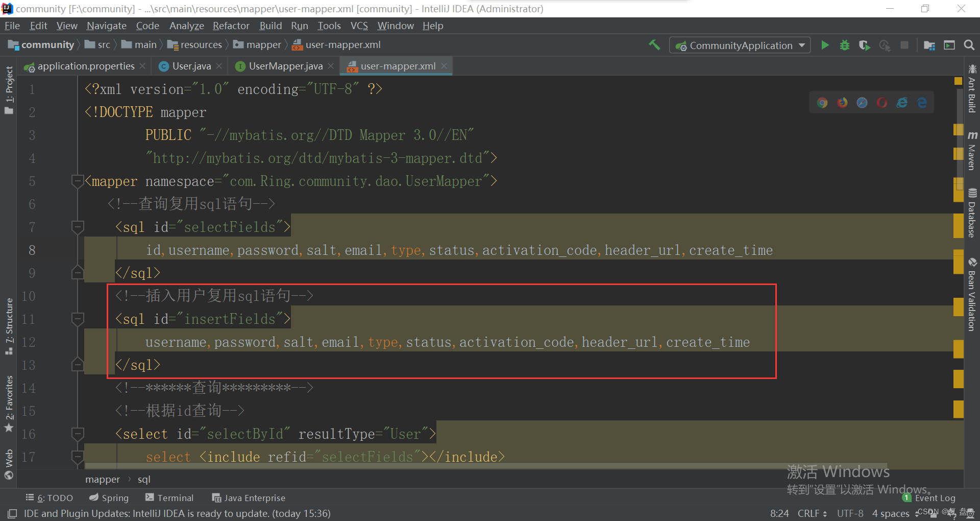The width and height of the screenshot is (980, 521).
Task: Open the TODO tool window
Action: [50, 498]
